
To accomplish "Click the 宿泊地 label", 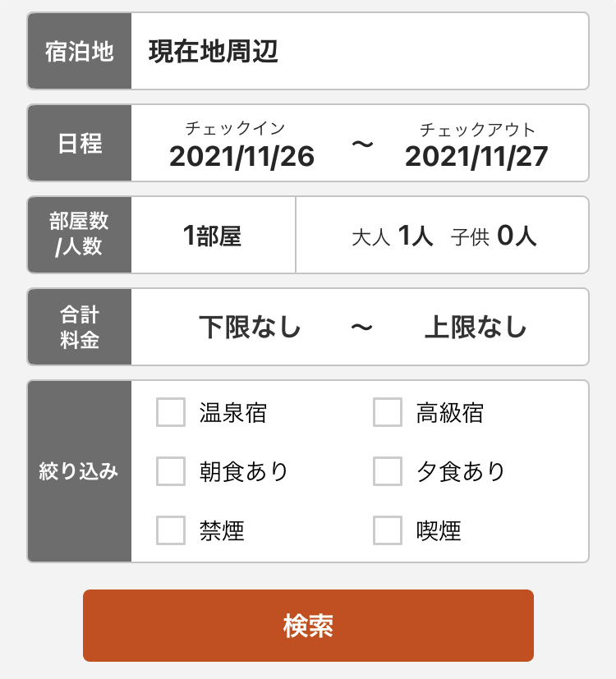I will click(x=80, y=51).
